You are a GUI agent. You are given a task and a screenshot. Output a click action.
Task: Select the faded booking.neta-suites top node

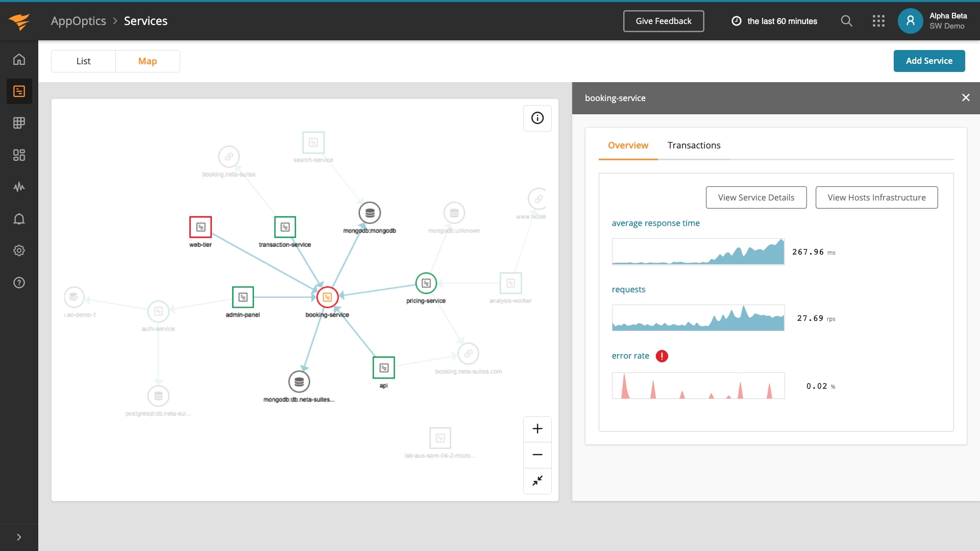(229, 157)
